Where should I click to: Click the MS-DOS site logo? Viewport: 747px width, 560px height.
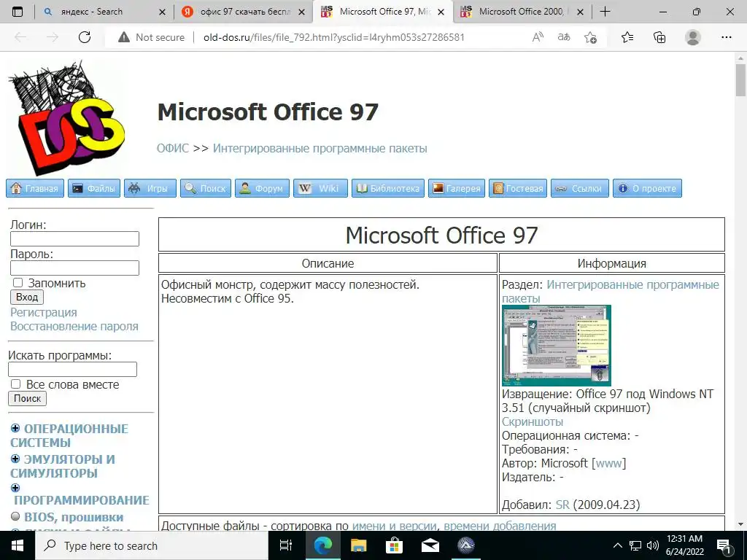[66, 117]
